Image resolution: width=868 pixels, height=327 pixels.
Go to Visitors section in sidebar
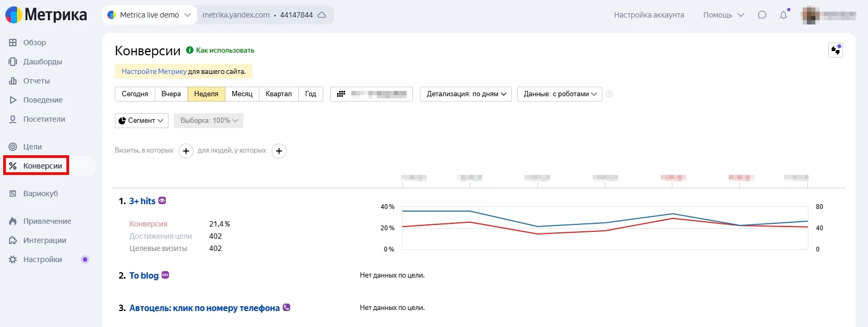click(44, 119)
